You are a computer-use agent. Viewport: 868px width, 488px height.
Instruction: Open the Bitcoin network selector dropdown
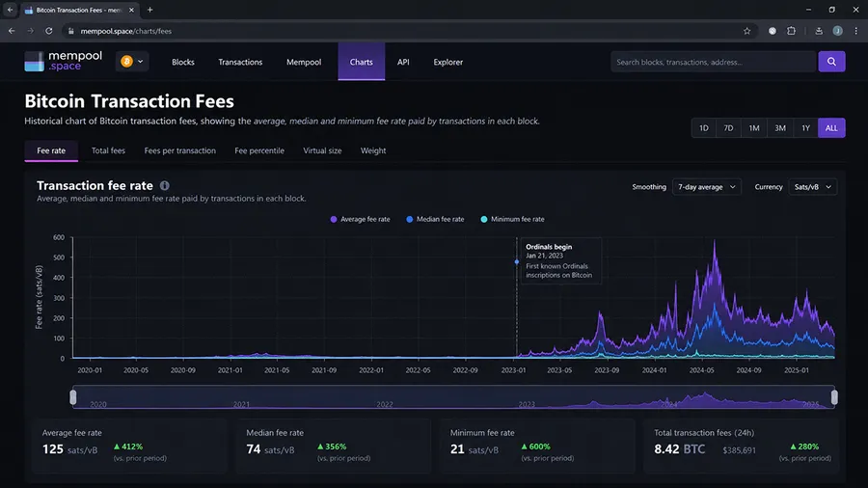132,62
